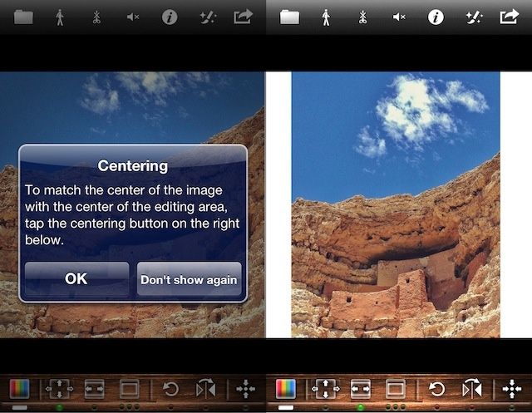Tap magic wand effects icon in right screen
Screen dimensions: 532x413
click(474, 17)
